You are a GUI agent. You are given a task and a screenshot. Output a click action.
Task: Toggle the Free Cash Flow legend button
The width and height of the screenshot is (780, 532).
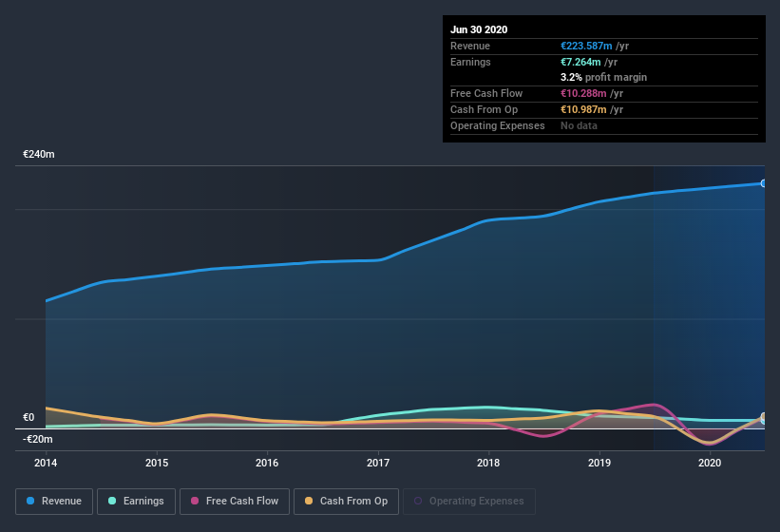pyautogui.click(x=235, y=502)
